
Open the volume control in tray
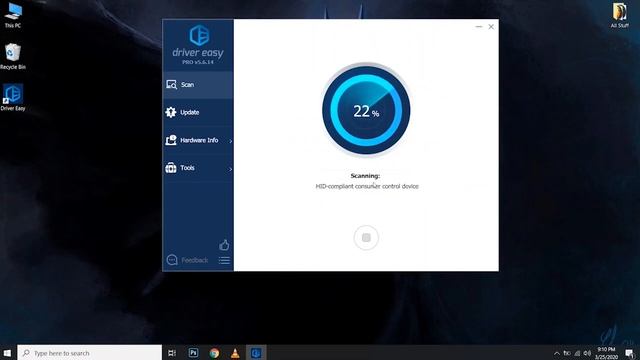[x=587, y=353]
